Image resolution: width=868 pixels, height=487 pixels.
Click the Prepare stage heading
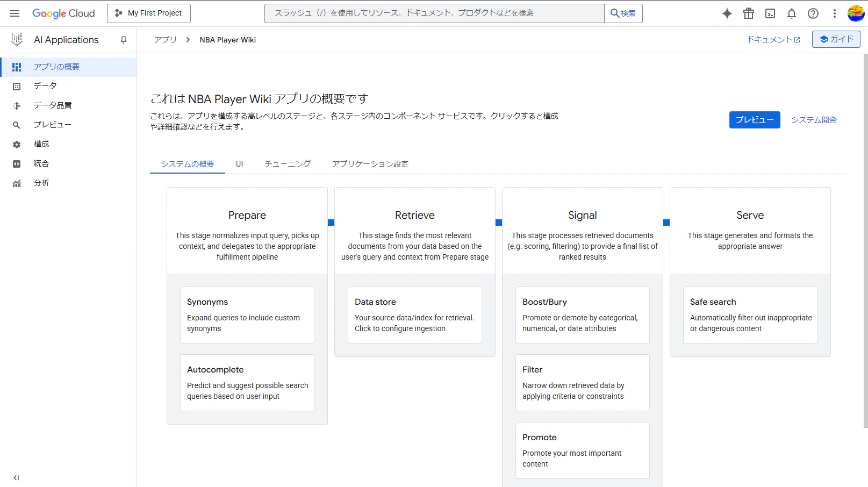247,215
